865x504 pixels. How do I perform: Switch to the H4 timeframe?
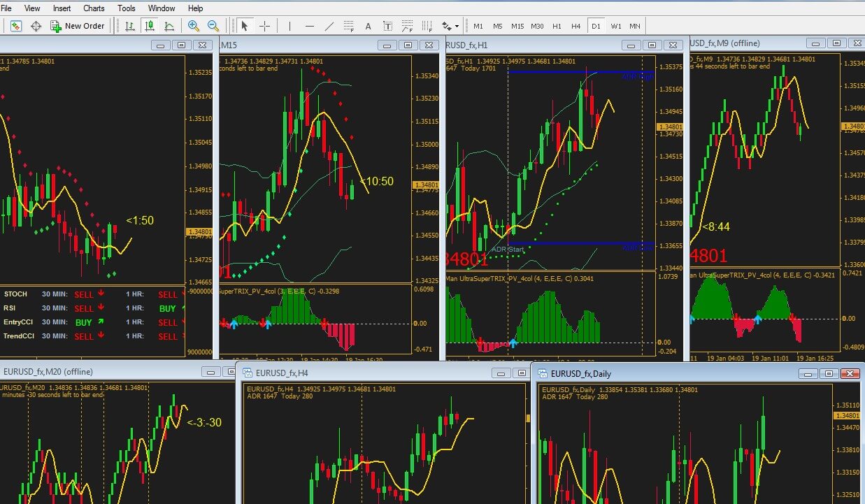click(576, 26)
